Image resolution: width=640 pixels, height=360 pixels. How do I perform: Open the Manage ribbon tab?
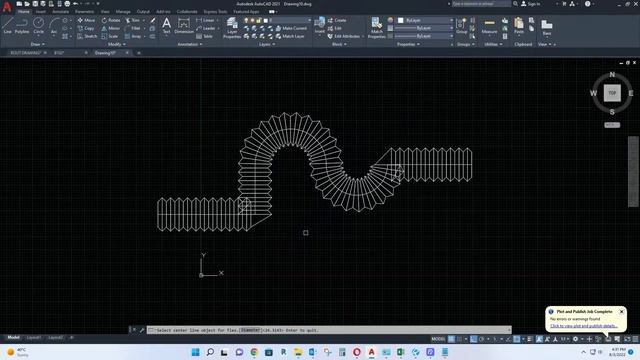tap(123, 11)
